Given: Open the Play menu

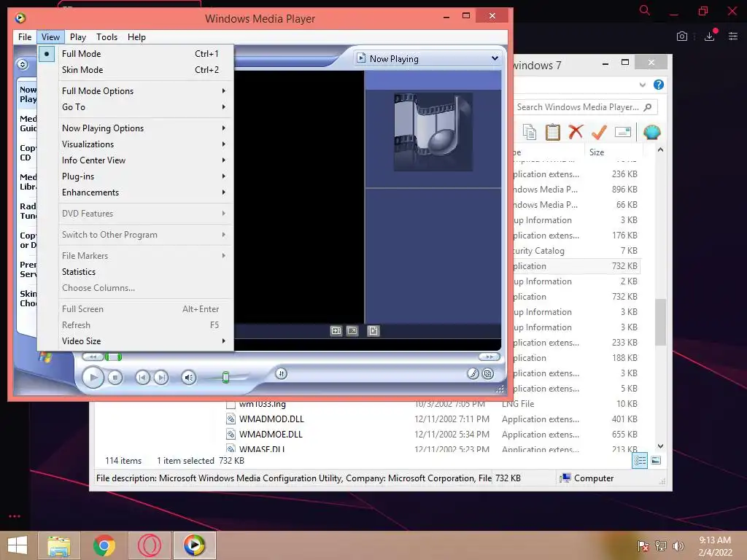Looking at the screenshot, I should [x=77, y=36].
